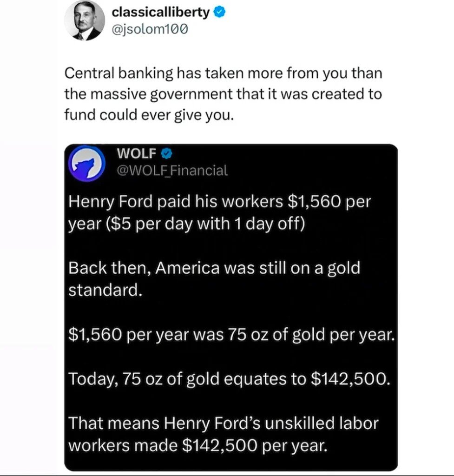Open the @WOLF_Financial handle
Screen dimensions: 454x476
click(x=171, y=171)
